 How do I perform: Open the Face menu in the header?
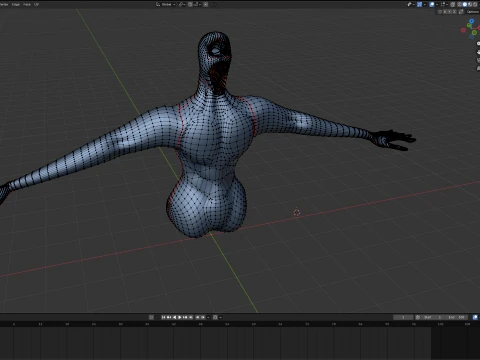[x=27, y=4]
